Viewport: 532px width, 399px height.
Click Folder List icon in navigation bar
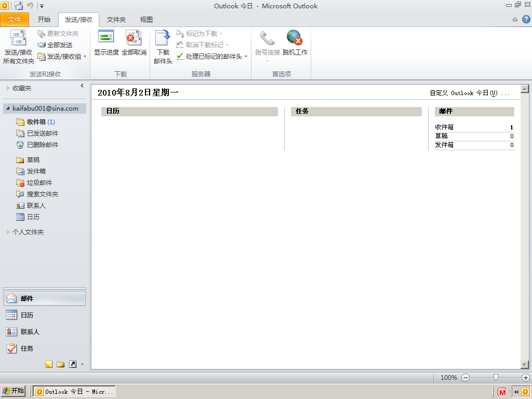click(x=61, y=364)
